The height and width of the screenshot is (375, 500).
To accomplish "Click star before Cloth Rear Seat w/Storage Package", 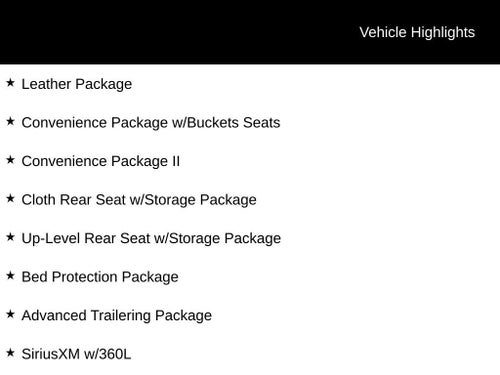I will pyautogui.click(x=10, y=198).
